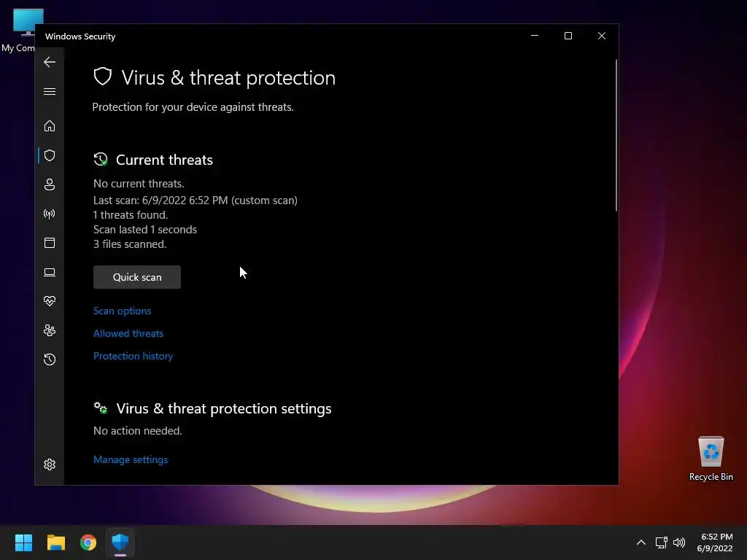Open Family options sidebar icon
Screen dimensions: 747x560
coord(50,330)
